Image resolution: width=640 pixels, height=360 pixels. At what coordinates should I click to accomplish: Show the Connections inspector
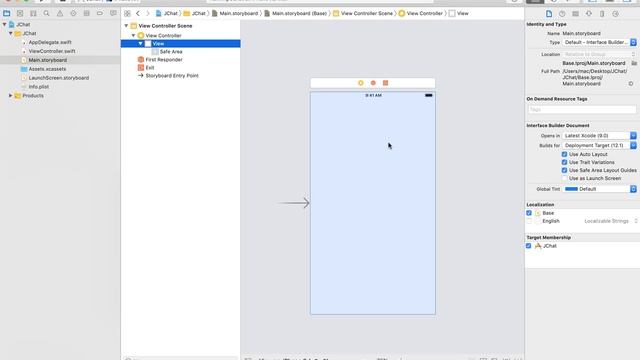click(x=616, y=14)
